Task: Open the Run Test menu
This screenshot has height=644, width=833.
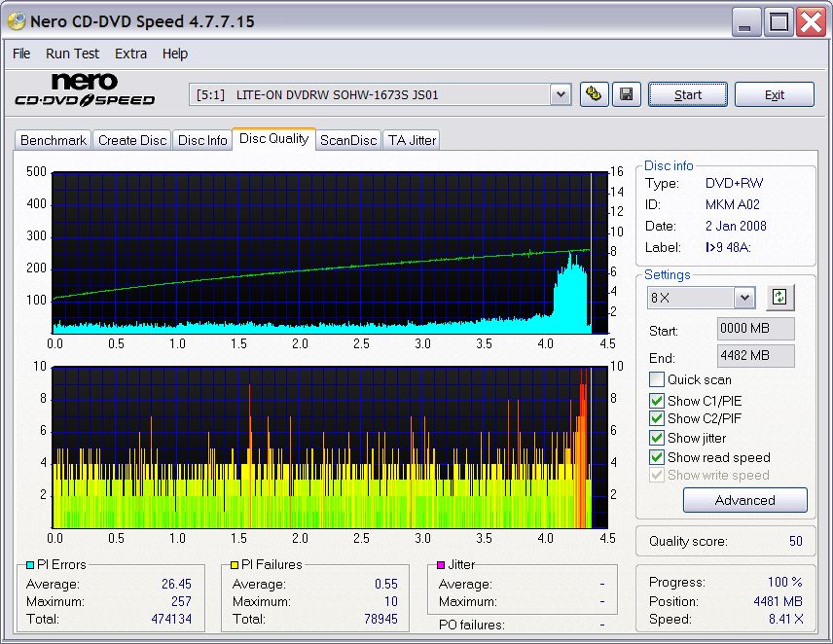Action: pyautogui.click(x=72, y=54)
